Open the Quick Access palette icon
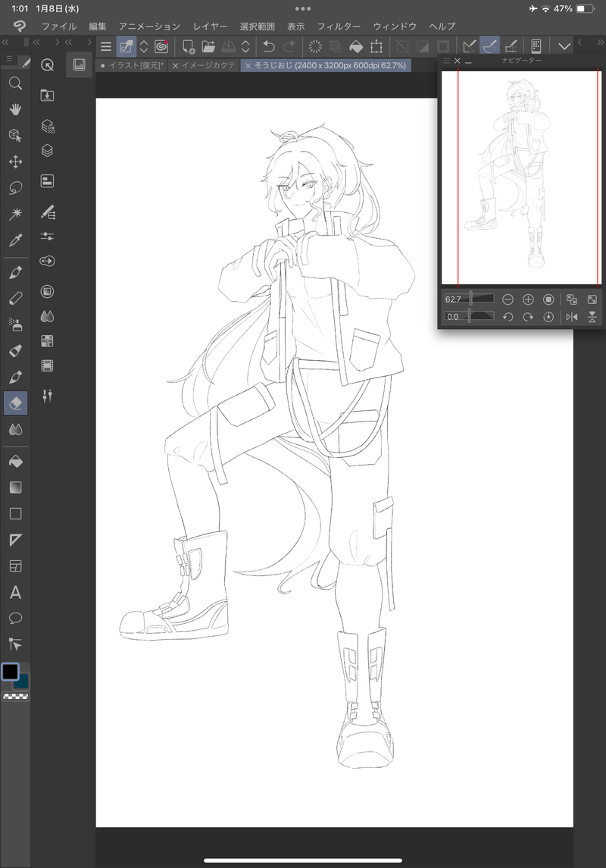Image resolution: width=606 pixels, height=868 pixels. point(48,65)
